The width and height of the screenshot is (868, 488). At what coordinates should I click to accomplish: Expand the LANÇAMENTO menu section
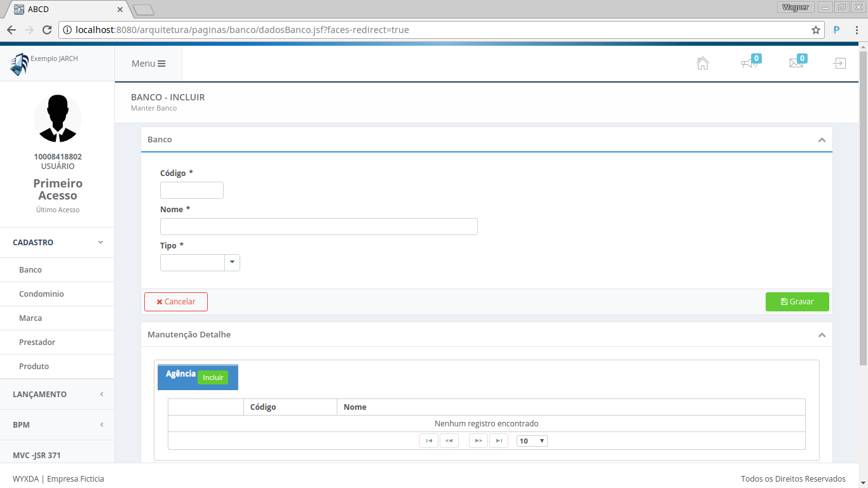[x=57, y=395]
